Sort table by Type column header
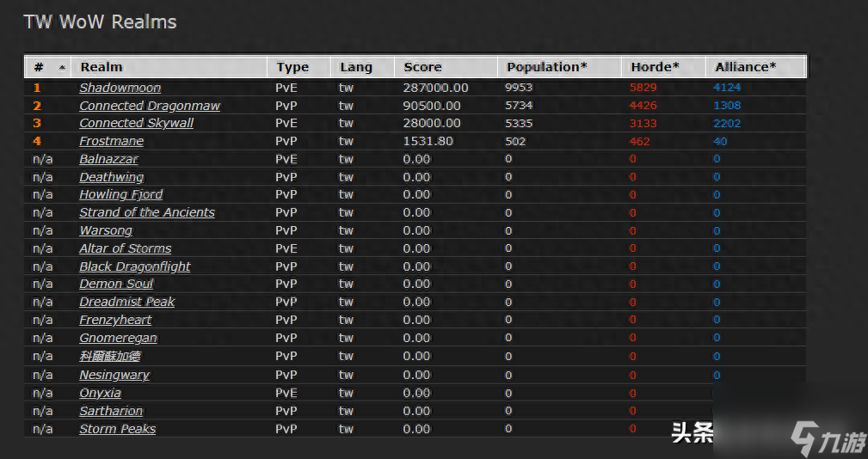Image resolution: width=868 pixels, height=459 pixels. 299,67
